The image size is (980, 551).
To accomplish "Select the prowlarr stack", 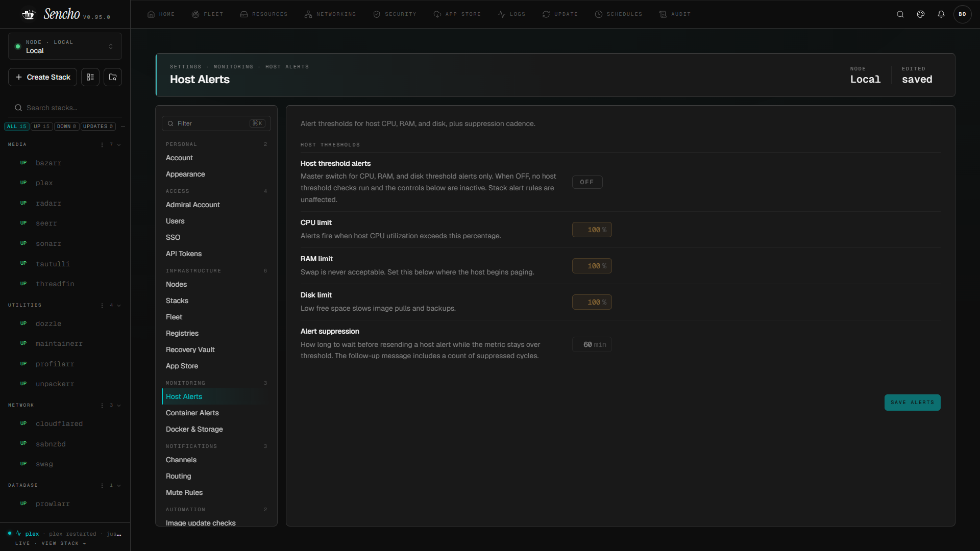I will pos(65,504).
